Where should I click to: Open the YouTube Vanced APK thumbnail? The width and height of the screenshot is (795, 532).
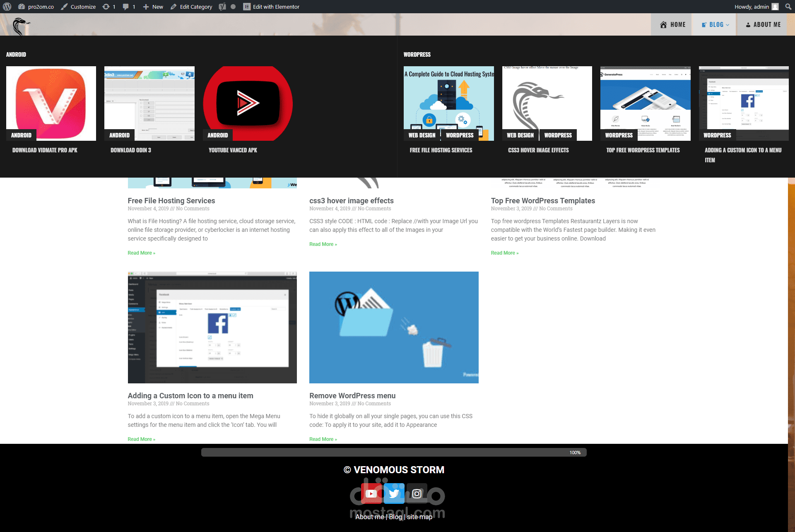248,103
